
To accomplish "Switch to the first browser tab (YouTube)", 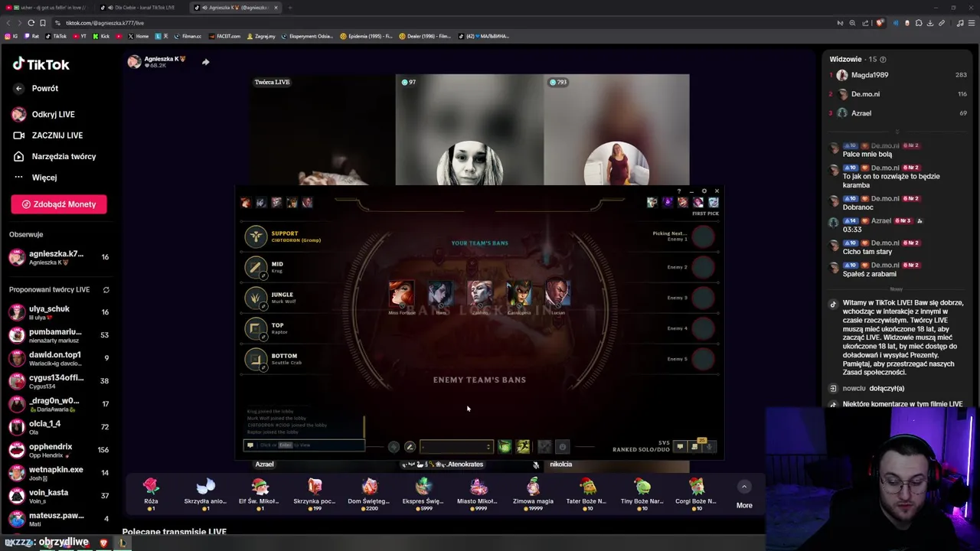I will point(47,8).
